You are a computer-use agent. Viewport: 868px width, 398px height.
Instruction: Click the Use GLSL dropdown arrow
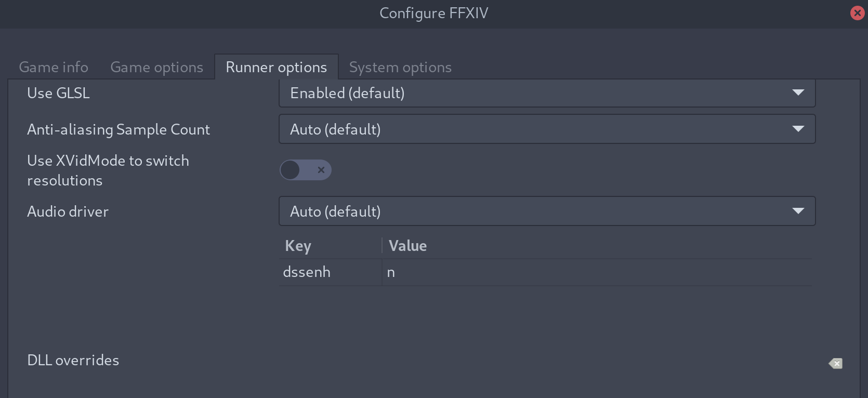798,92
